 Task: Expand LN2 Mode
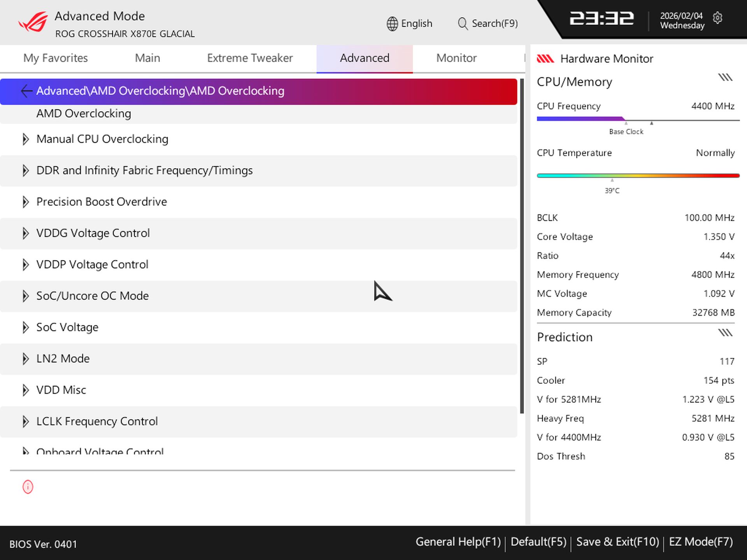(26, 359)
